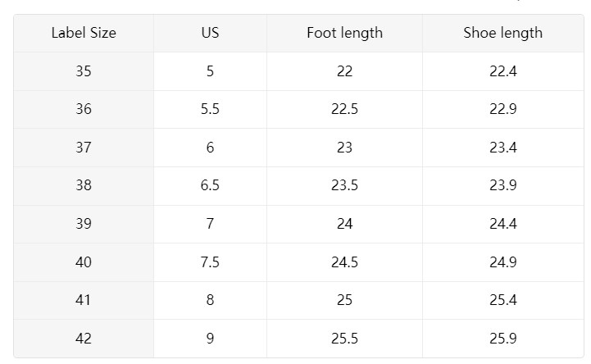Select label size 36 cell
The height and width of the screenshot is (364, 591).
[84, 109]
